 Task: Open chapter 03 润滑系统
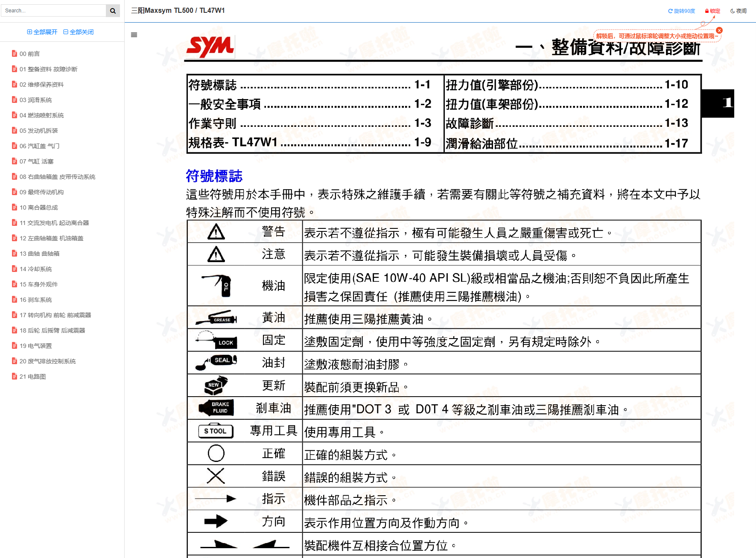35,100
